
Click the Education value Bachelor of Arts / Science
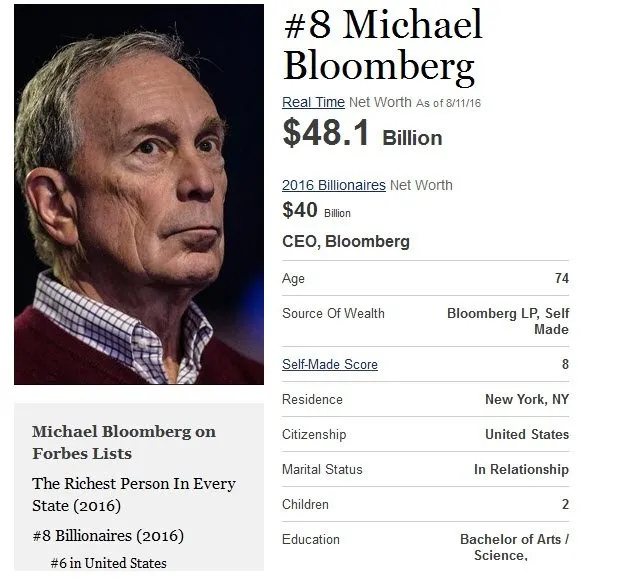pyautogui.click(x=514, y=547)
